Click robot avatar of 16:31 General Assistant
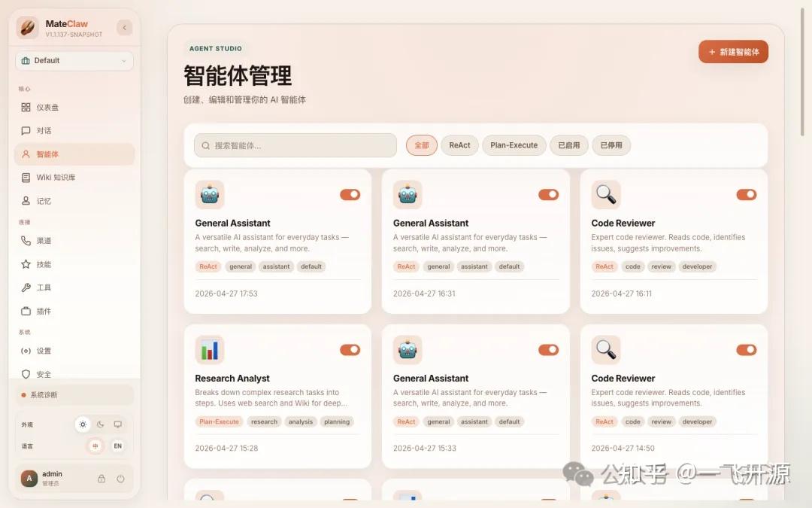The image size is (812, 508). coord(408,195)
